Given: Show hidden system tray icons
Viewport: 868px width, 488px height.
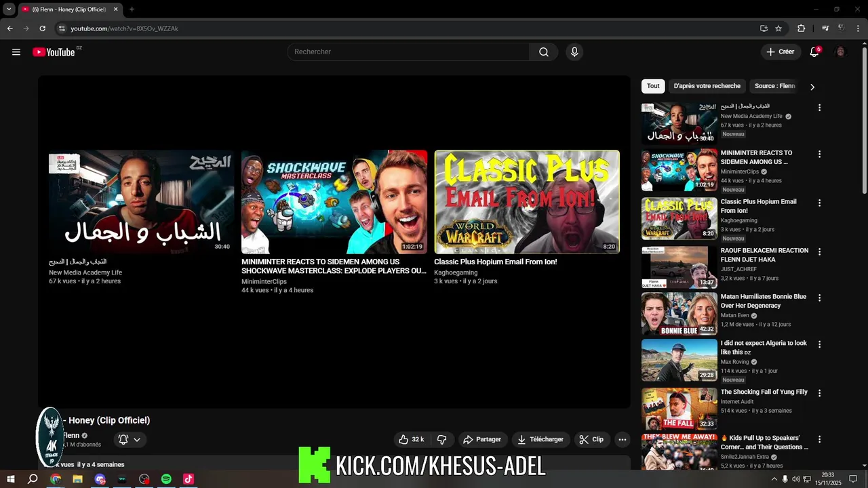Looking at the screenshot, I should [774, 479].
